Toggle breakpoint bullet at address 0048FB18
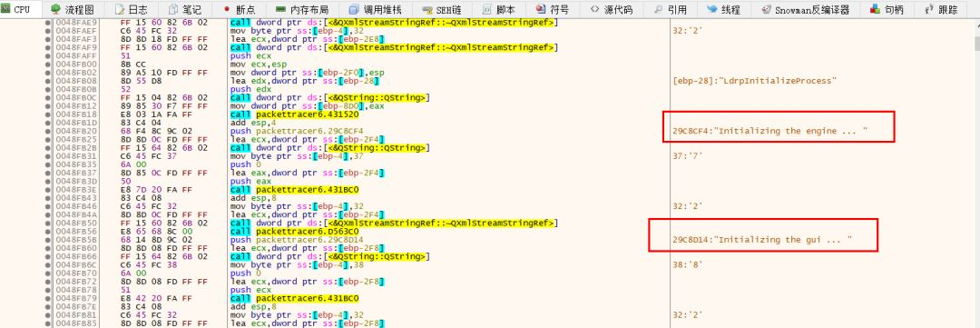The width and height of the screenshot is (980, 328). (x=48, y=114)
